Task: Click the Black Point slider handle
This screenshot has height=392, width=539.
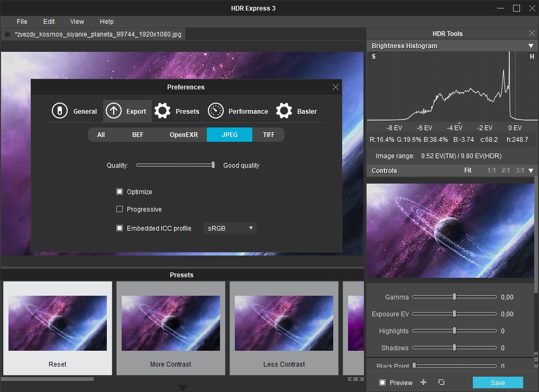Action: point(414,365)
